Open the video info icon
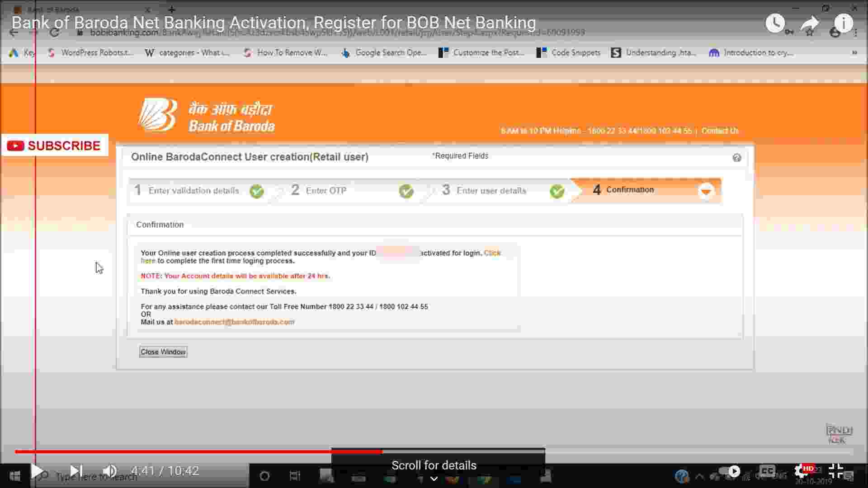This screenshot has height=488, width=868. click(x=843, y=23)
